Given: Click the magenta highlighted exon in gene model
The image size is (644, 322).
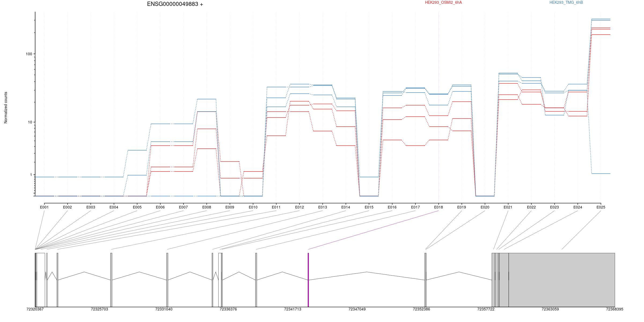Looking at the screenshot, I should [x=308, y=280].
